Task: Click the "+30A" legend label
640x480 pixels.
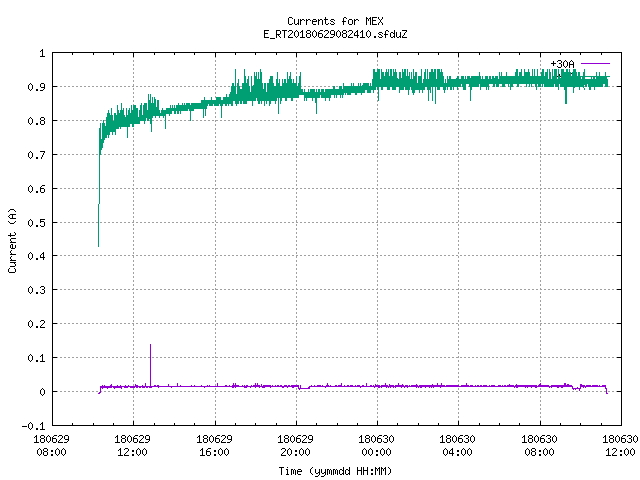Action: click(562, 64)
